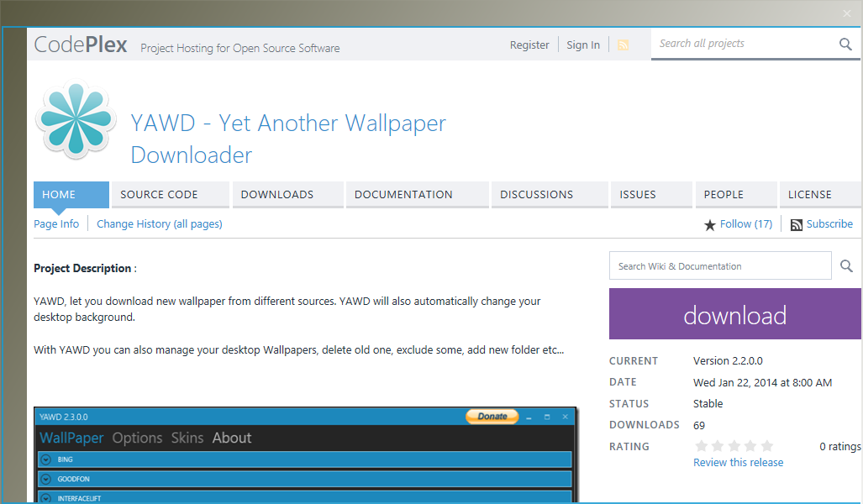The height and width of the screenshot is (504, 863).
Task: Select Skins tab in YAWD screenshot
Action: [187, 438]
